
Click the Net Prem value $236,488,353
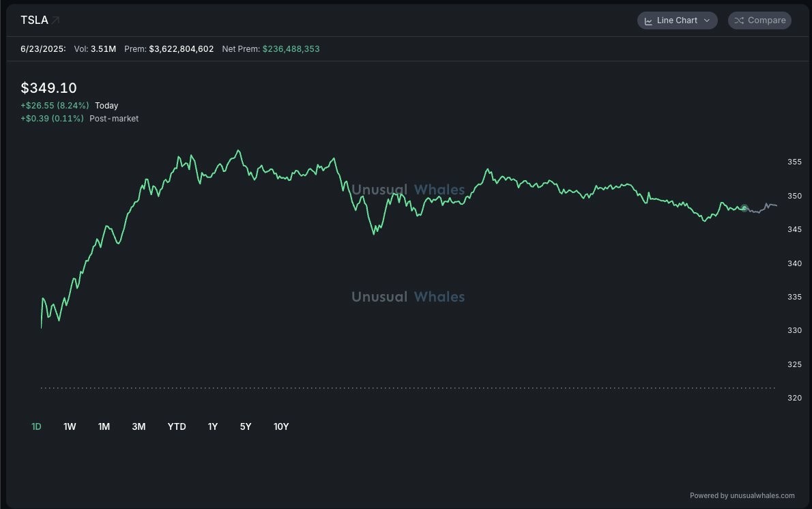291,49
